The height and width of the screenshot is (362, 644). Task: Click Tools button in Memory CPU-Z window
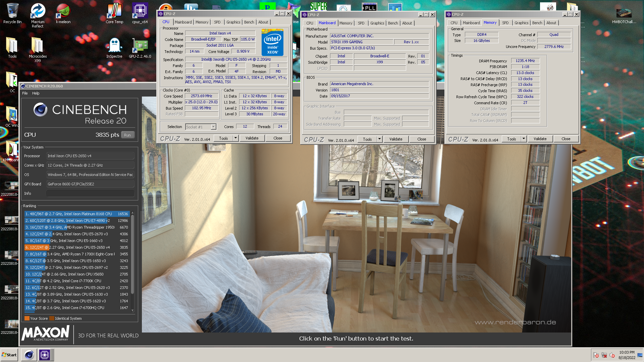[x=512, y=139]
